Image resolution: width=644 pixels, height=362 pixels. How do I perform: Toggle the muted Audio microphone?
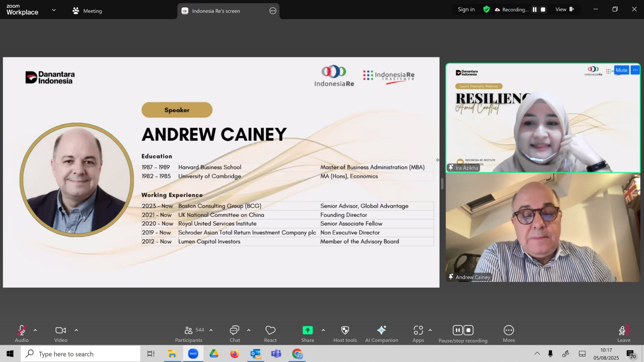22,330
